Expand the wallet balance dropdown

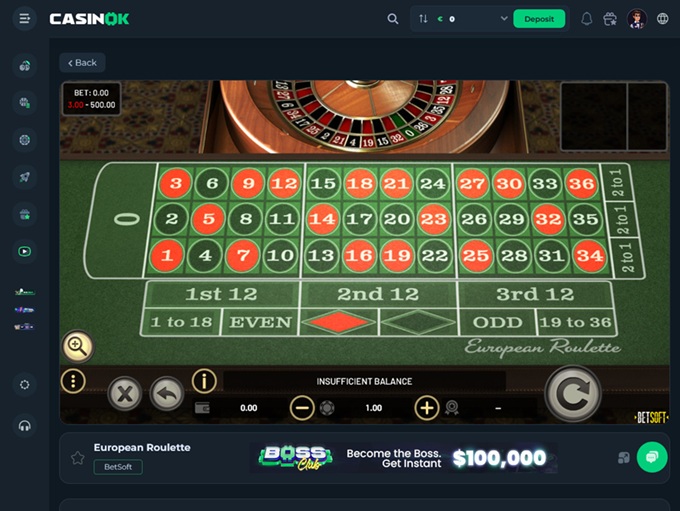(x=504, y=19)
